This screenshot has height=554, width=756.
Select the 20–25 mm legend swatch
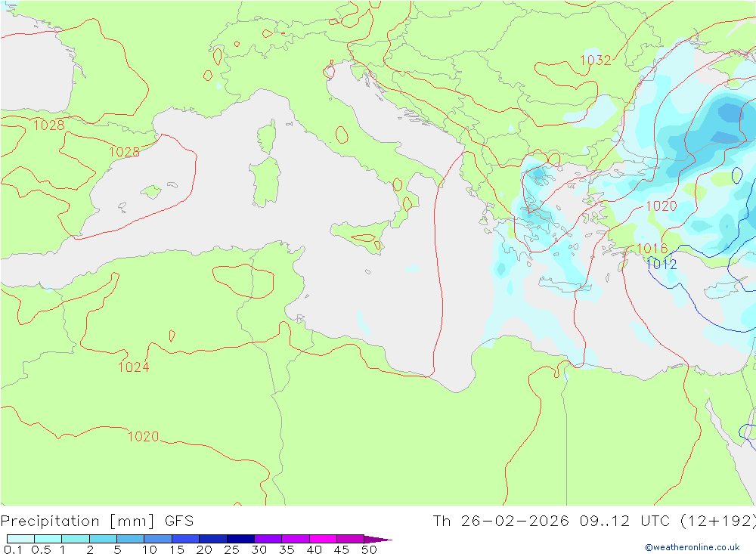(x=212, y=539)
